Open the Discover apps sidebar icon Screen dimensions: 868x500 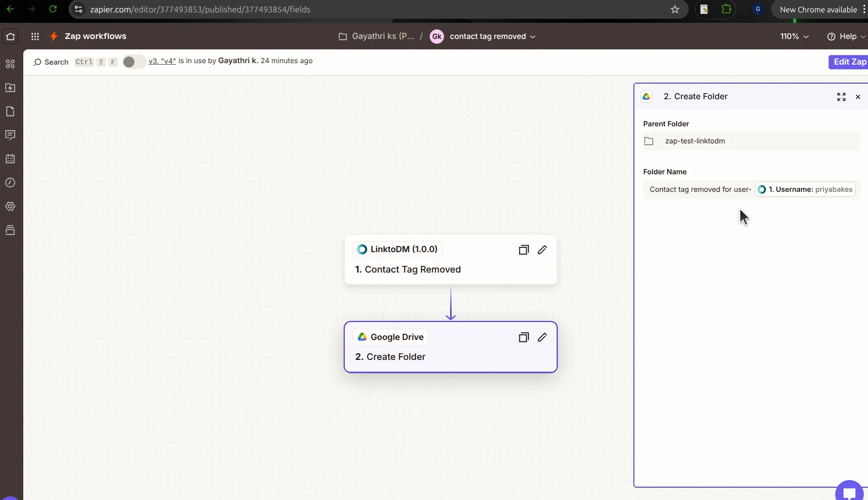pyautogui.click(x=10, y=64)
